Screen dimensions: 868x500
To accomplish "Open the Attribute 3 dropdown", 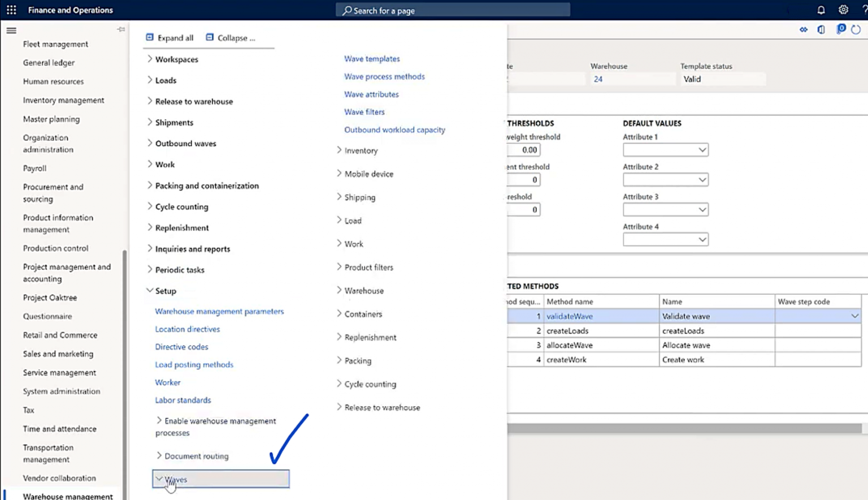I will (702, 210).
